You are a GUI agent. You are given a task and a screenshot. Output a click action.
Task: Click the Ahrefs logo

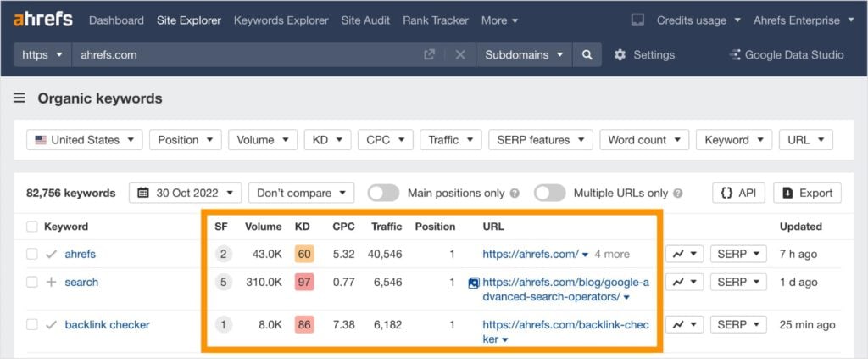click(42, 20)
